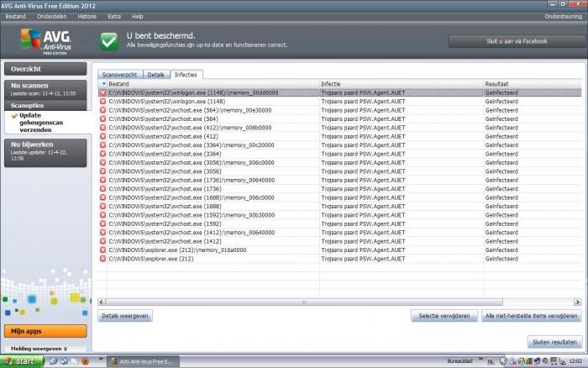Click the red X icon for winlogon.exe (1148):\memory_00dd0000
The height and width of the screenshot is (368, 588).
(102, 92)
